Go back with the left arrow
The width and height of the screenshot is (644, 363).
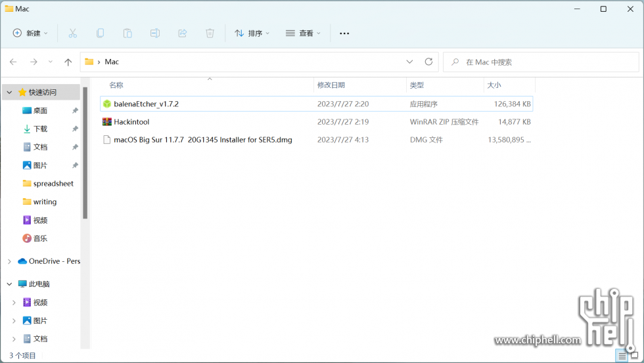[x=13, y=62]
